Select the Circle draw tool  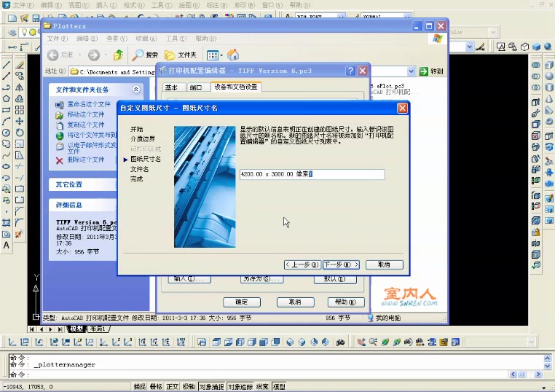click(7, 133)
